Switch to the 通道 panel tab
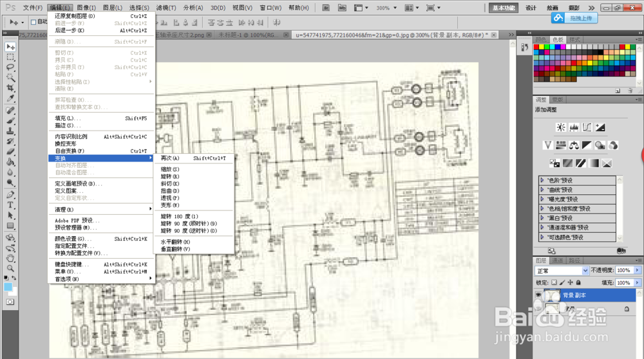644x359 pixels. (x=557, y=261)
